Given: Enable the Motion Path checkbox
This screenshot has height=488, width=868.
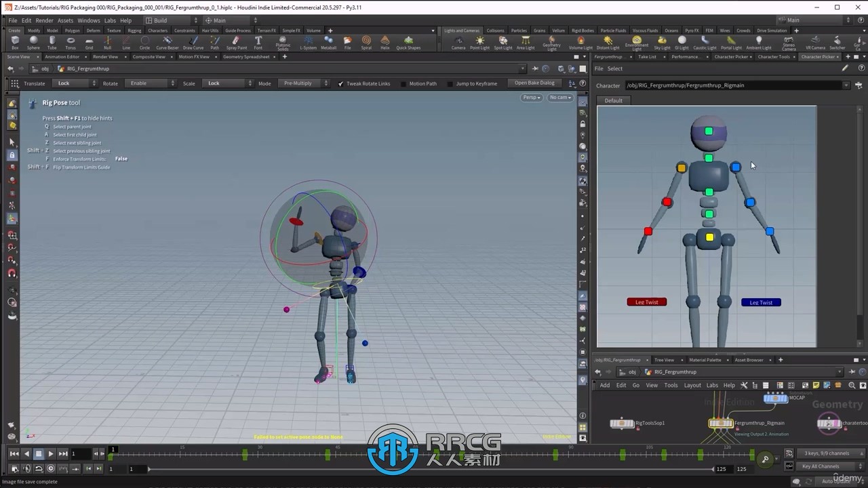Looking at the screenshot, I should 403,83.
